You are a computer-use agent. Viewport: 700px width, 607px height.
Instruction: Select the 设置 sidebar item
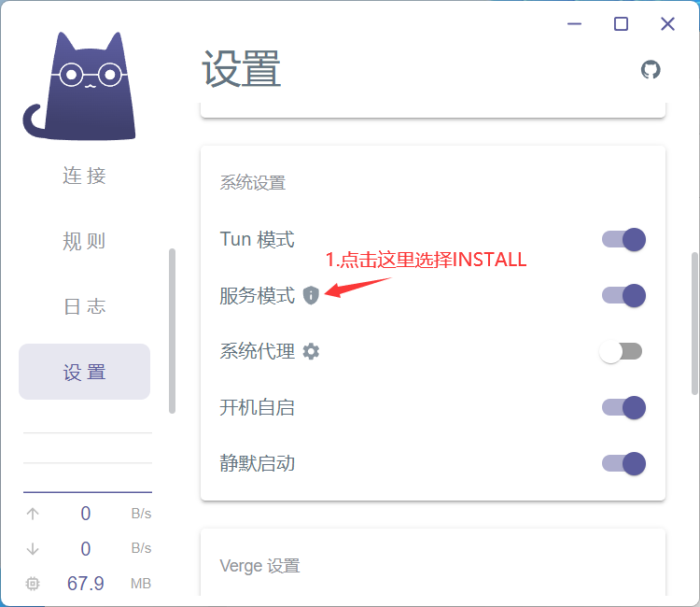click(84, 372)
